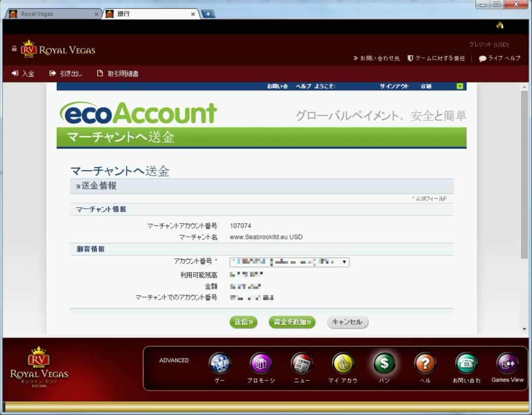The image size is (532, 415).
Task: Click the green 送信 button
Action: point(243,322)
